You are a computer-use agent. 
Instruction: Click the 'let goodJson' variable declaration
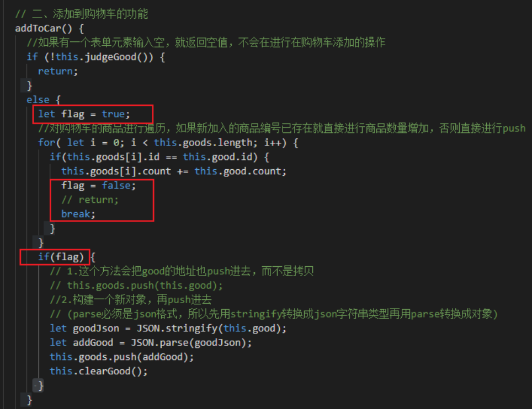coord(84,329)
